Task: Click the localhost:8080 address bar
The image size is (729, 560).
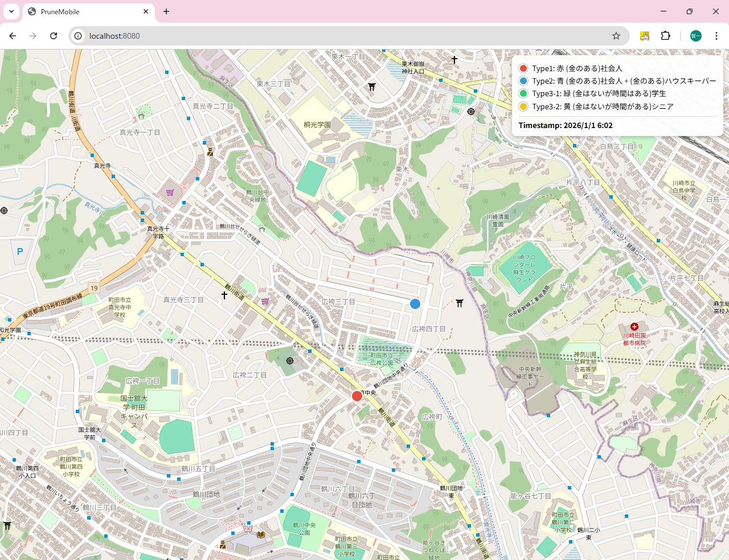Action: [342, 36]
